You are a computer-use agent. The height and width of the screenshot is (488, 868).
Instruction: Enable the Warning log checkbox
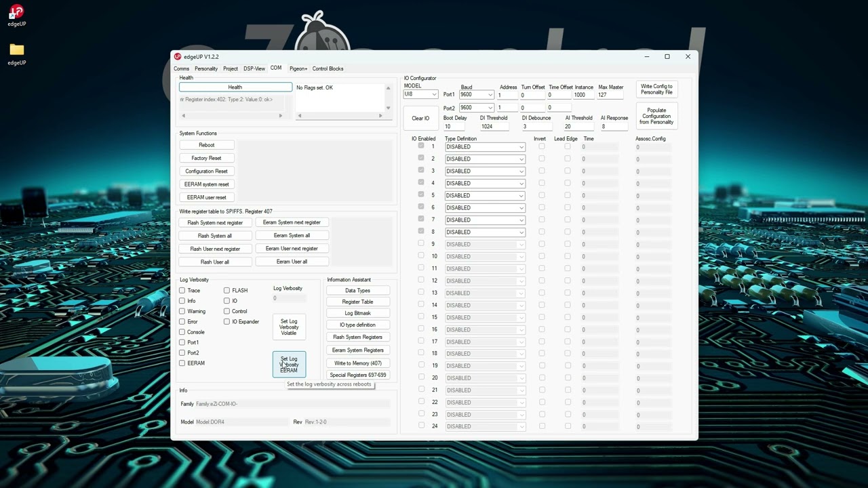[x=182, y=311]
